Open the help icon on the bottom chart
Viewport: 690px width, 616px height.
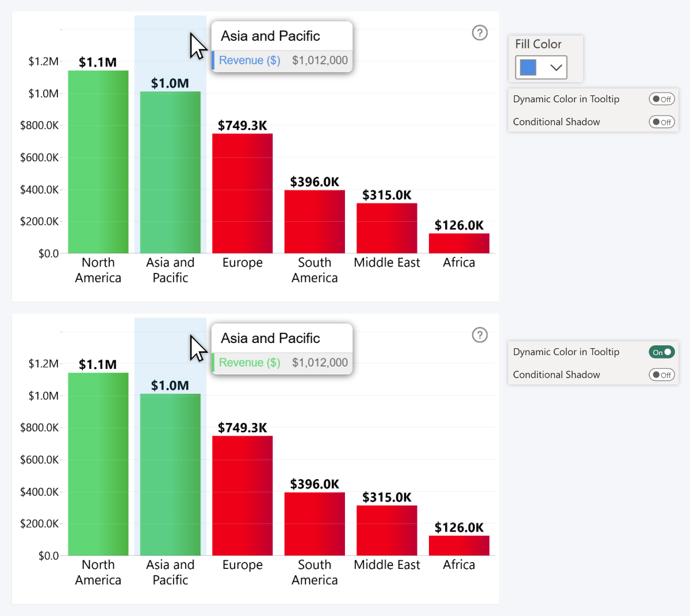(480, 335)
